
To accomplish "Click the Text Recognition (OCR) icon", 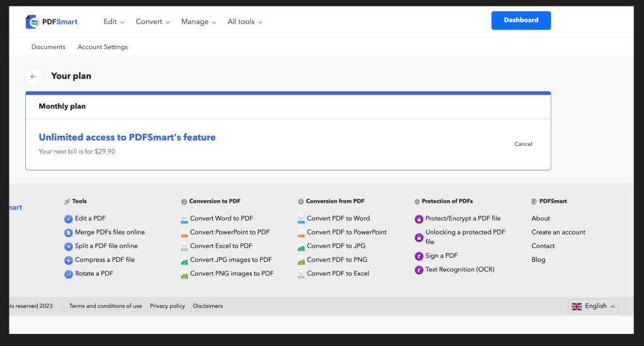I will [x=419, y=270].
